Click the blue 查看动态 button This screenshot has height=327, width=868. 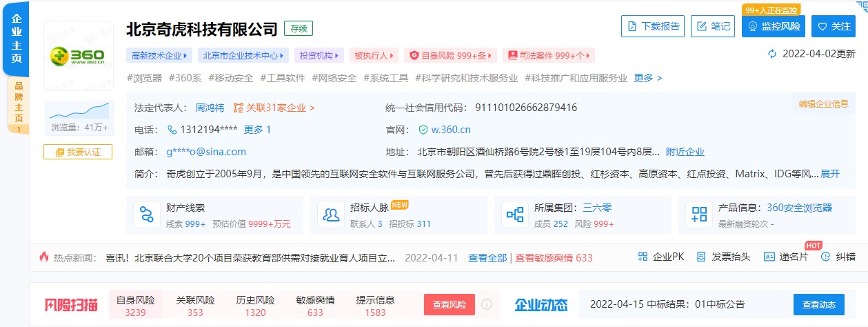(818, 304)
